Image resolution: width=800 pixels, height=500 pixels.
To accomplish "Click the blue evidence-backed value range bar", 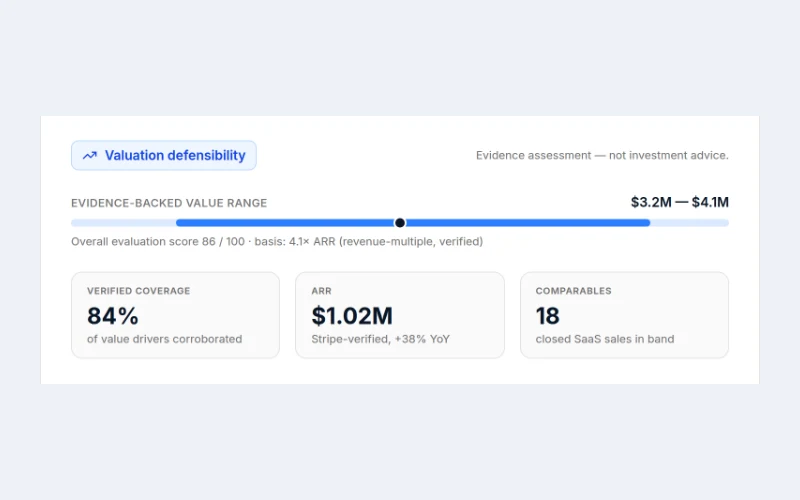I will pos(413,223).
